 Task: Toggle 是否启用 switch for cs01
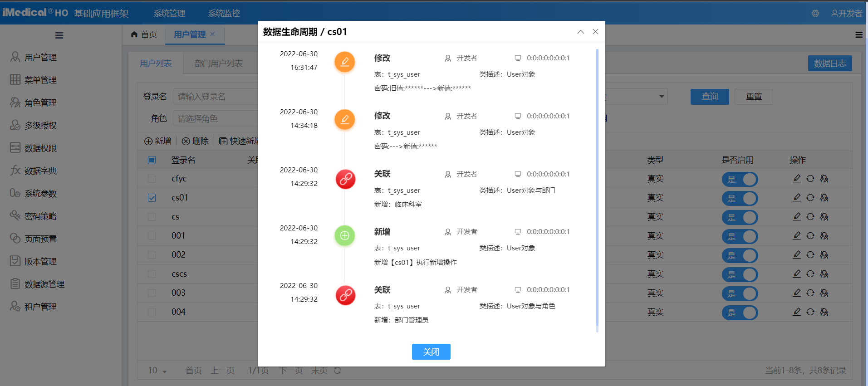point(740,199)
